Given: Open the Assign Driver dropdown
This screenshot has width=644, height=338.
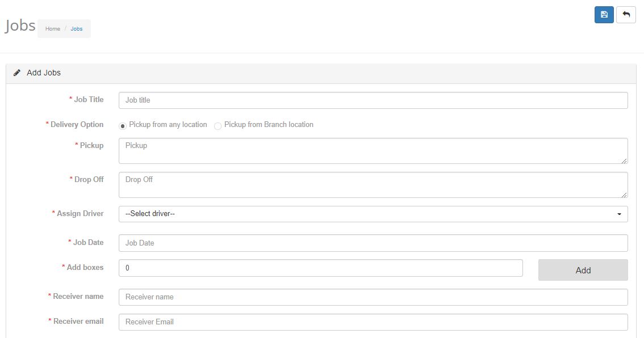Looking at the screenshot, I should coord(373,214).
